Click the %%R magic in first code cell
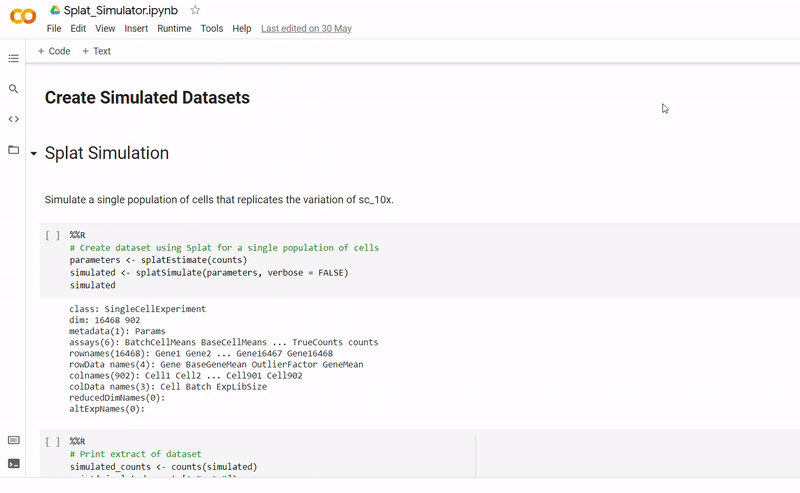The height and width of the screenshot is (493, 800). 78,235
